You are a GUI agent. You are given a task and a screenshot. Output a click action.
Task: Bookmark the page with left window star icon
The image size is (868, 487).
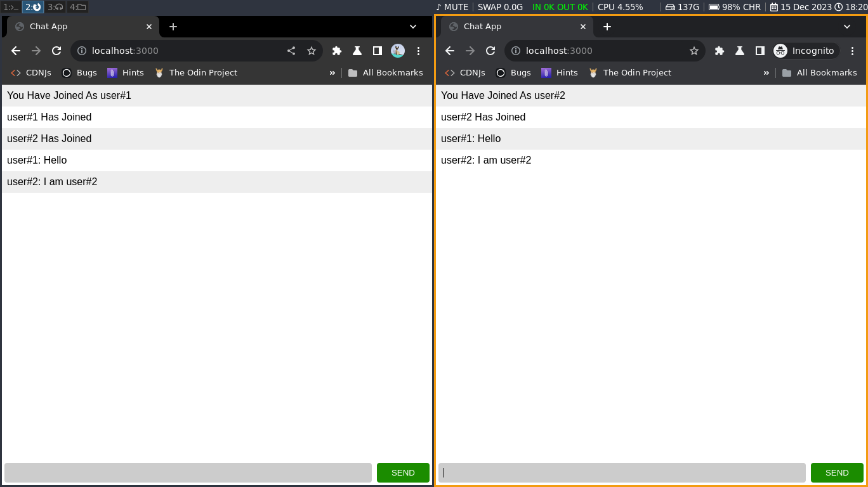click(x=312, y=51)
